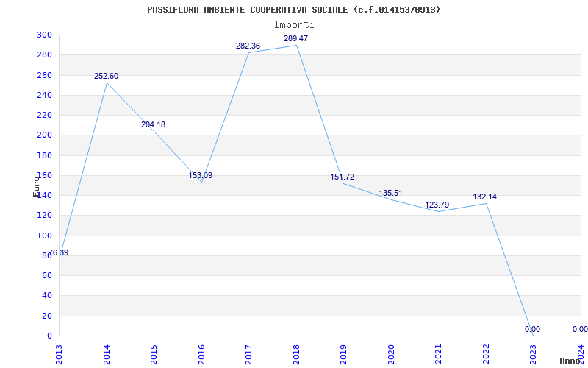The image size is (588, 368).
Task: Select the 151.72 data label
Action: click(x=342, y=177)
